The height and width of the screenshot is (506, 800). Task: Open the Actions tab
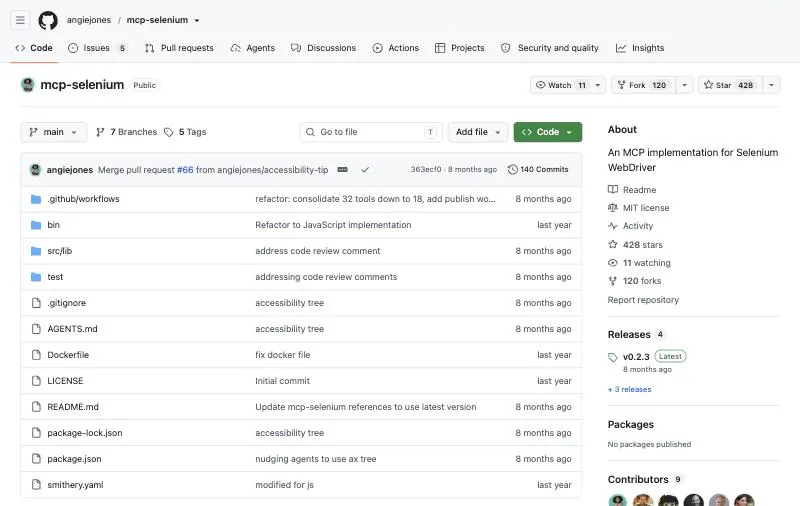[x=395, y=48]
